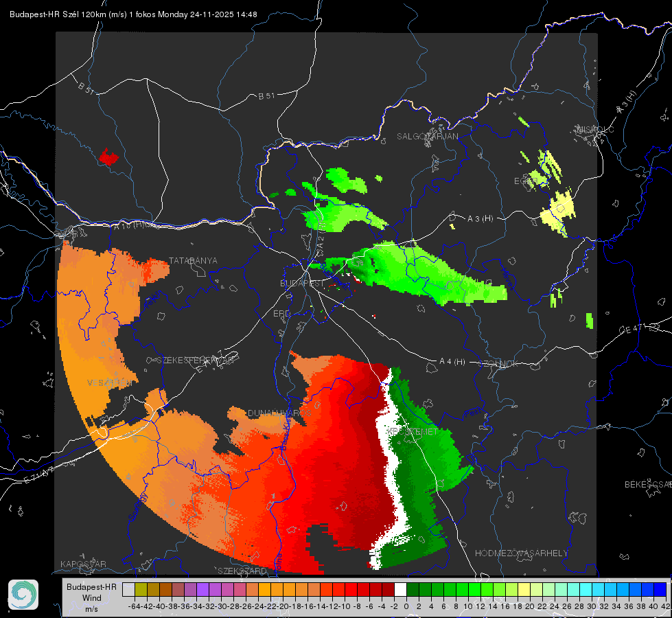Click the BUDAPEST city label

tap(302, 284)
